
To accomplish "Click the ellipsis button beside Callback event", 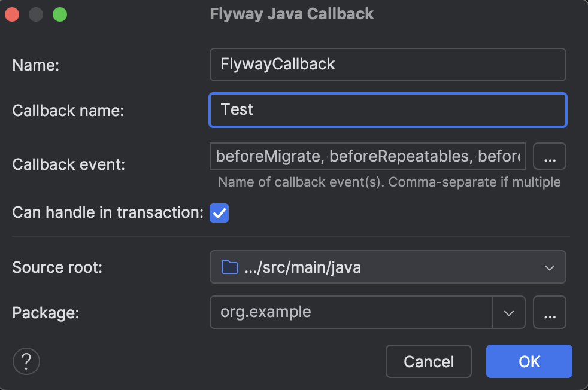I will coord(550,156).
